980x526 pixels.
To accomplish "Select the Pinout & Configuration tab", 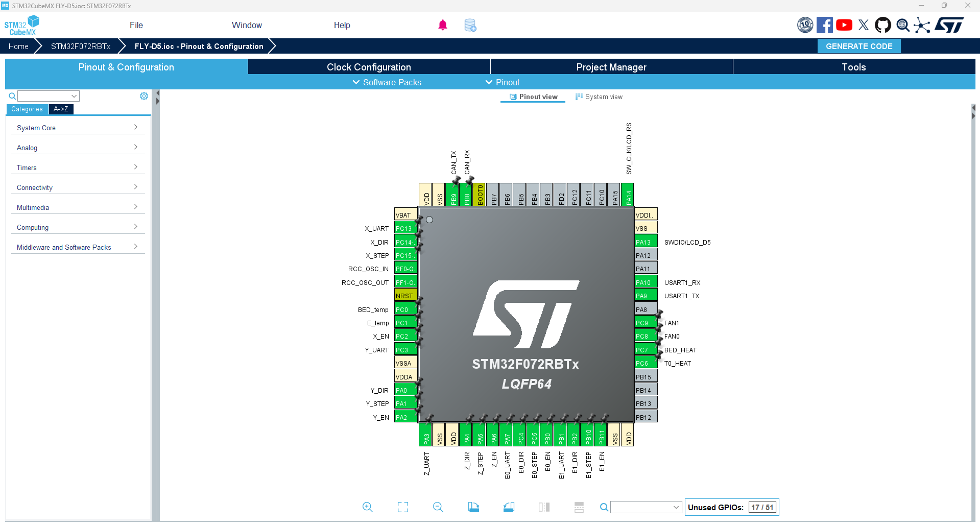I will click(126, 67).
